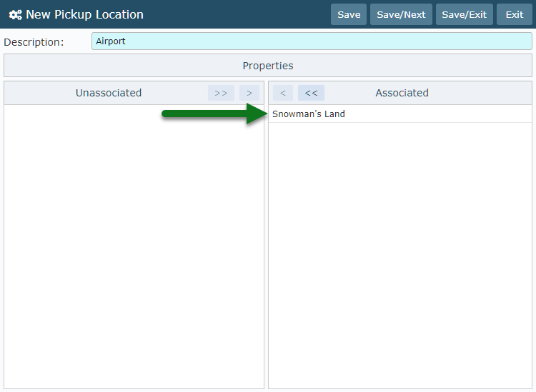The height and width of the screenshot is (392, 536).
Task: Move selected property to Unassociated (<)
Action: (283, 93)
